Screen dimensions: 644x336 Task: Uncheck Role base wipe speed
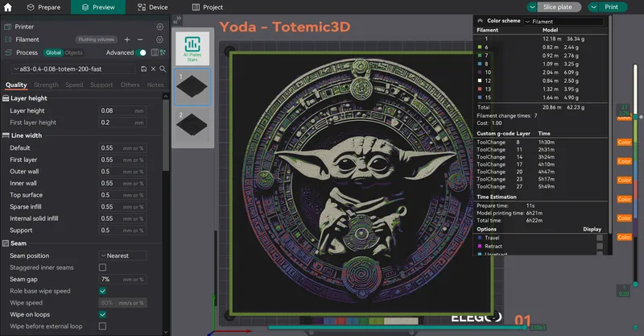pyautogui.click(x=103, y=291)
